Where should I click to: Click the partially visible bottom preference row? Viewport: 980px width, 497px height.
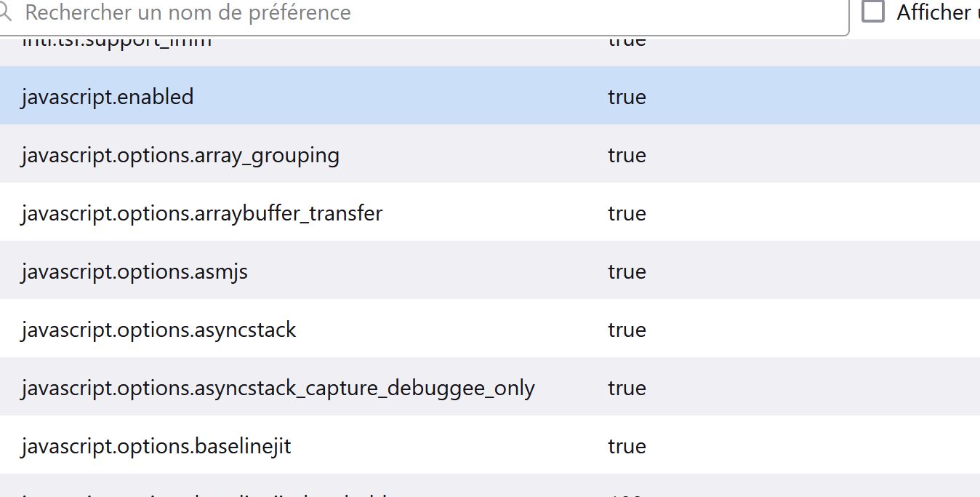(490, 485)
